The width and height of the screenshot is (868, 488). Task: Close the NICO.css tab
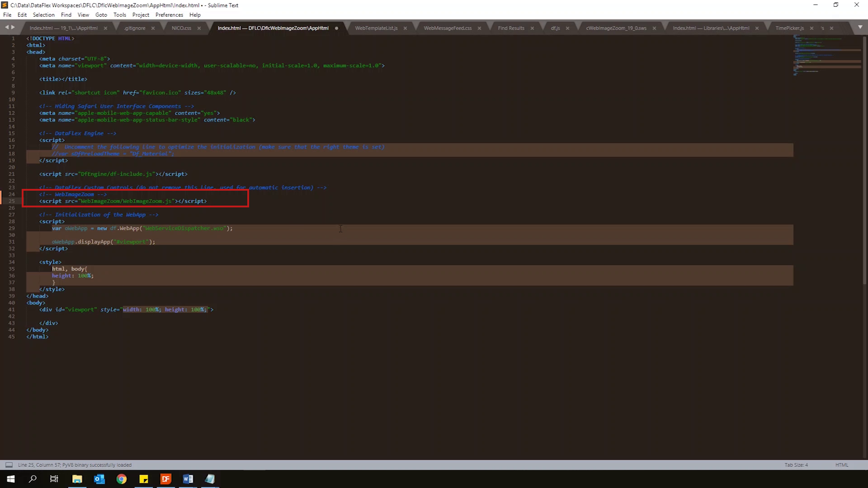tap(199, 28)
